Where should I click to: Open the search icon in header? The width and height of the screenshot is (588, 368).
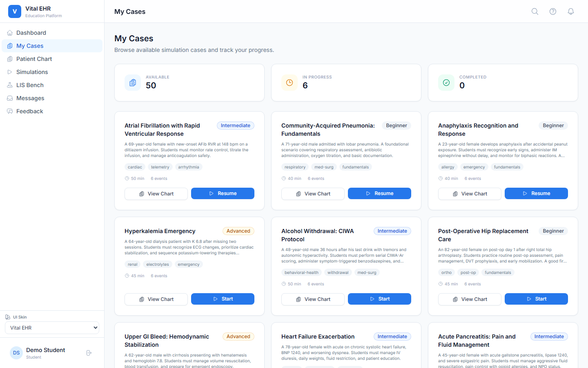coord(535,11)
